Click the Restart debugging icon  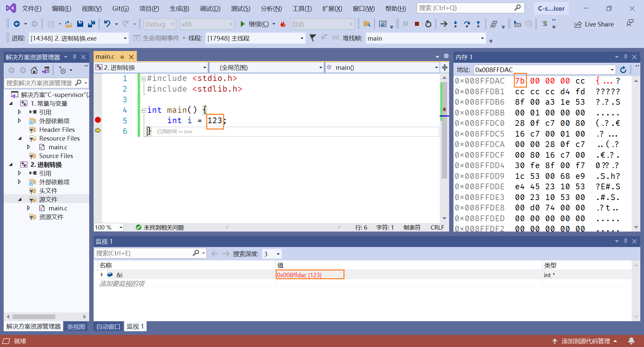pos(428,24)
